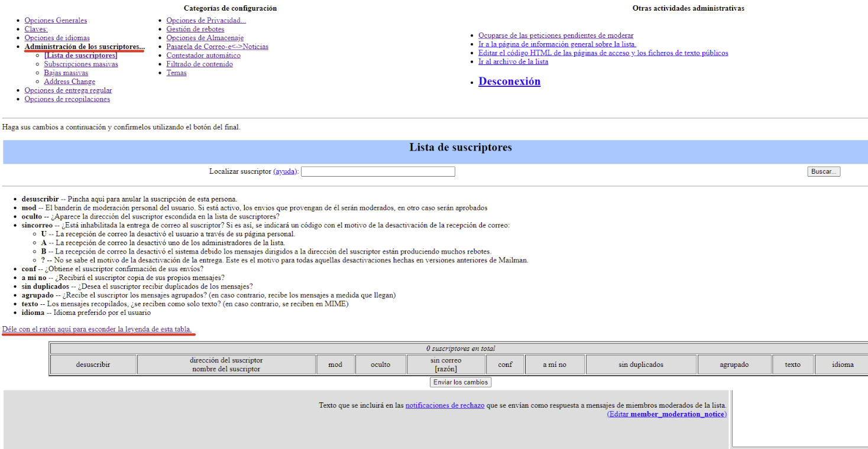868x449 pixels.
Task: Open Opciones de entrega regular
Action: coord(68,90)
